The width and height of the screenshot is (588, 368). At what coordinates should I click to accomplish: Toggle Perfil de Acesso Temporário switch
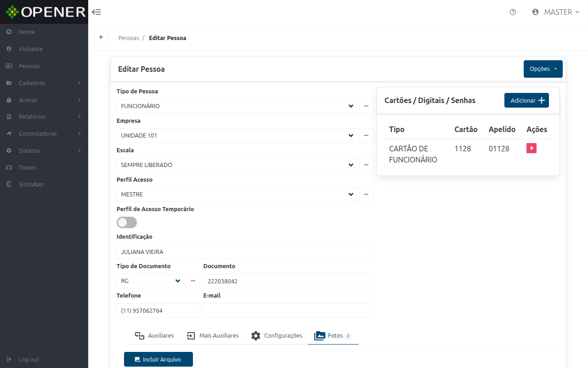click(127, 223)
